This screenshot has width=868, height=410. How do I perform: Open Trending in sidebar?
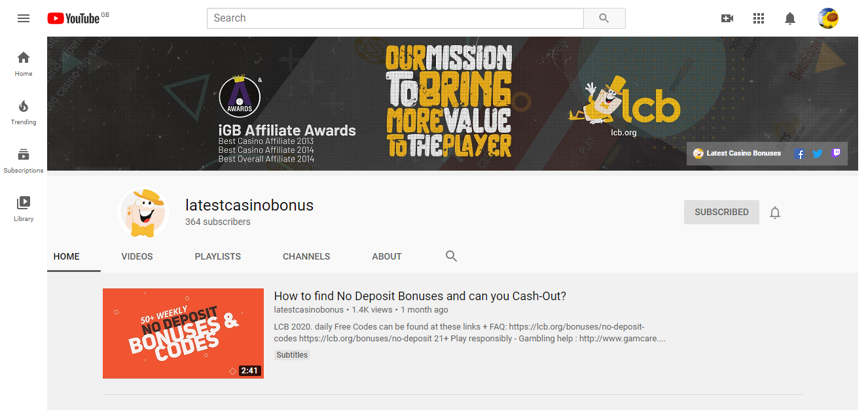(x=24, y=112)
